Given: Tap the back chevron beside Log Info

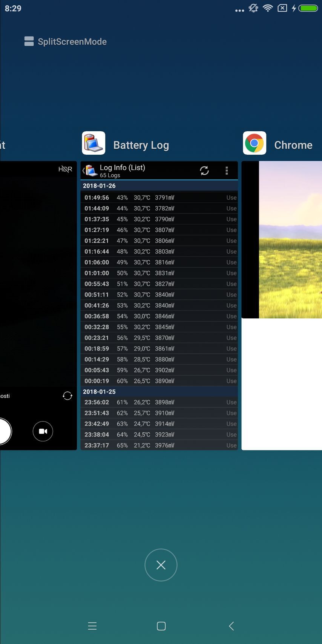Looking at the screenshot, I should tap(84, 171).
